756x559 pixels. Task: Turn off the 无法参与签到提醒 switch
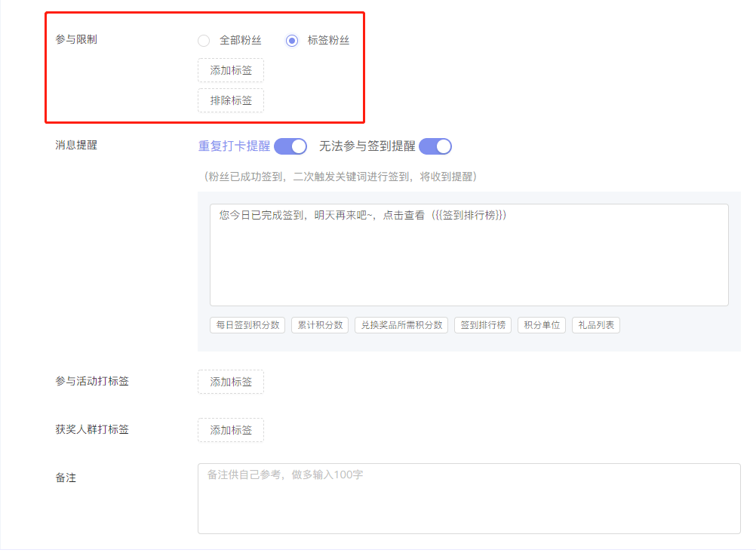tap(435, 146)
